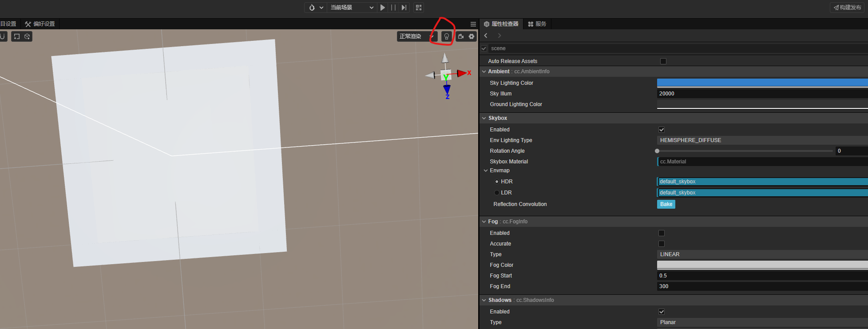Image resolution: width=868 pixels, height=329 pixels.
Task: Click the scene name field
Action: 678,48
